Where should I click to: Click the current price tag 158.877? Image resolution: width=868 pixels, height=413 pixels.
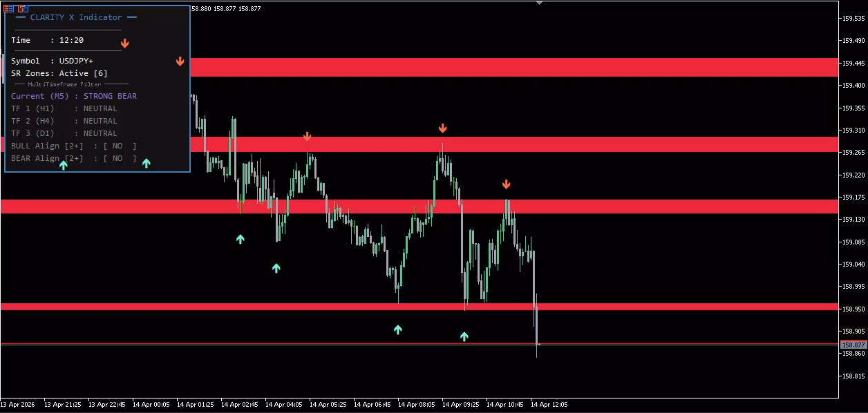853,345
